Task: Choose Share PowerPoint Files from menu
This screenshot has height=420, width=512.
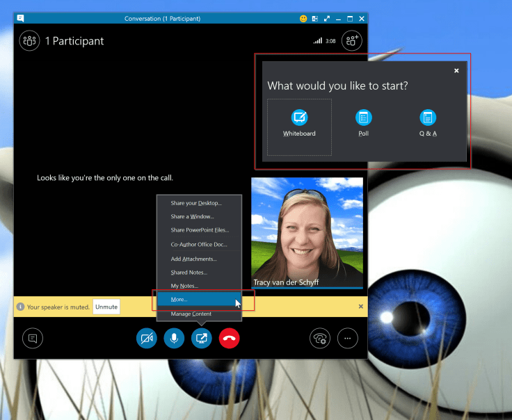Action: click(200, 230)
